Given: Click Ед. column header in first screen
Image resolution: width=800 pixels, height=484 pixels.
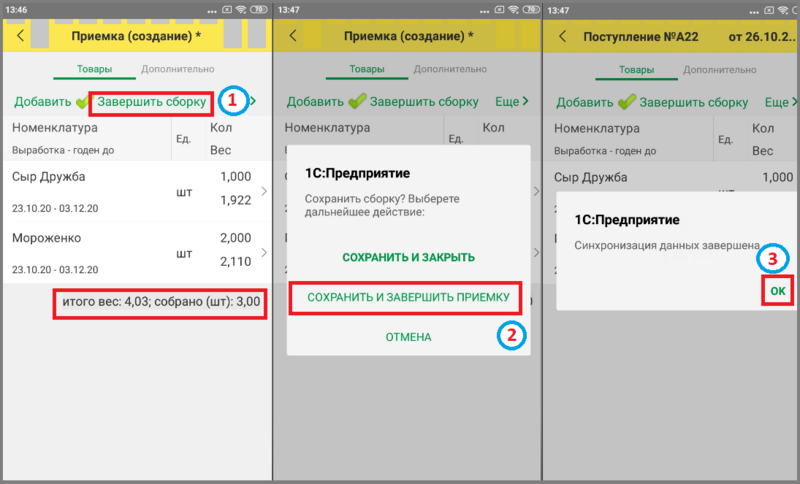Looking at the screenshot, I should 183,139.
